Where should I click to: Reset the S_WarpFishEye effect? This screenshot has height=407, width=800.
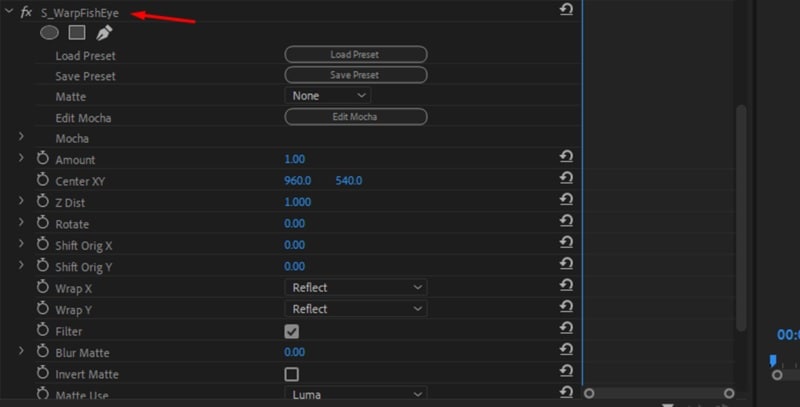point(566,9)
